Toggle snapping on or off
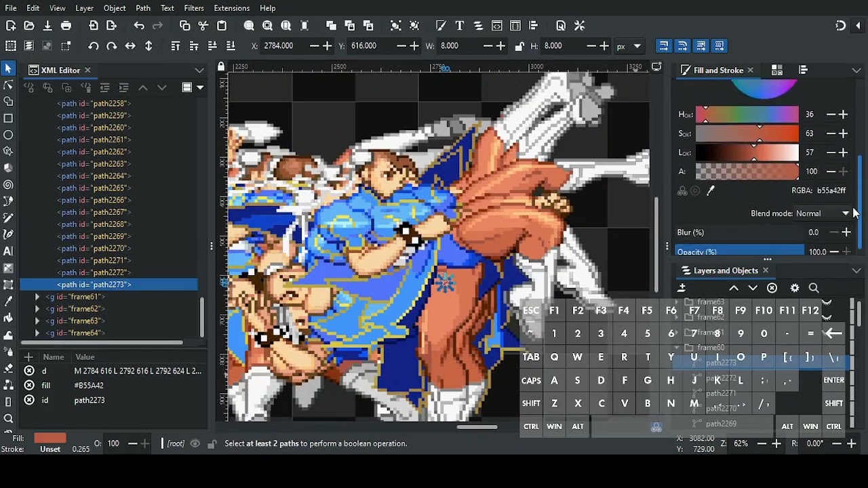Viewport: 868px width, 488px height. (841, 26)
